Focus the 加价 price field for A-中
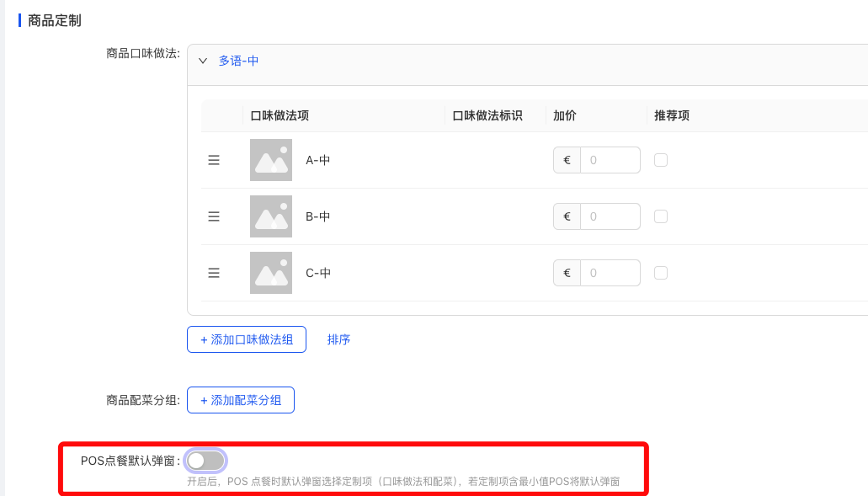 tap(610, 160)
